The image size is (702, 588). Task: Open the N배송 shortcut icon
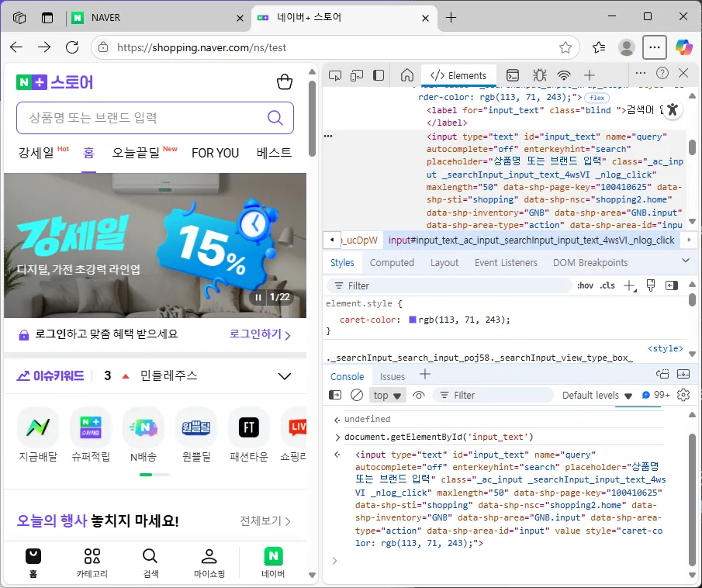(144, 427)
